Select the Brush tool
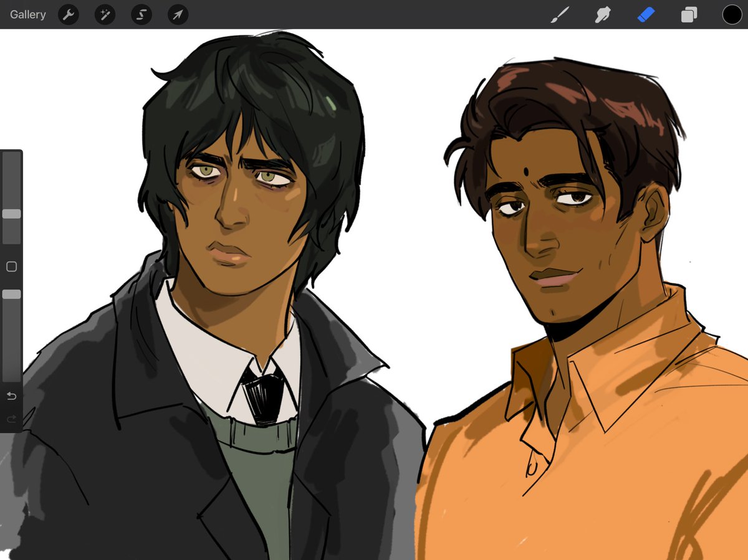Screen dimensions: 748x560 click(560, 14)
